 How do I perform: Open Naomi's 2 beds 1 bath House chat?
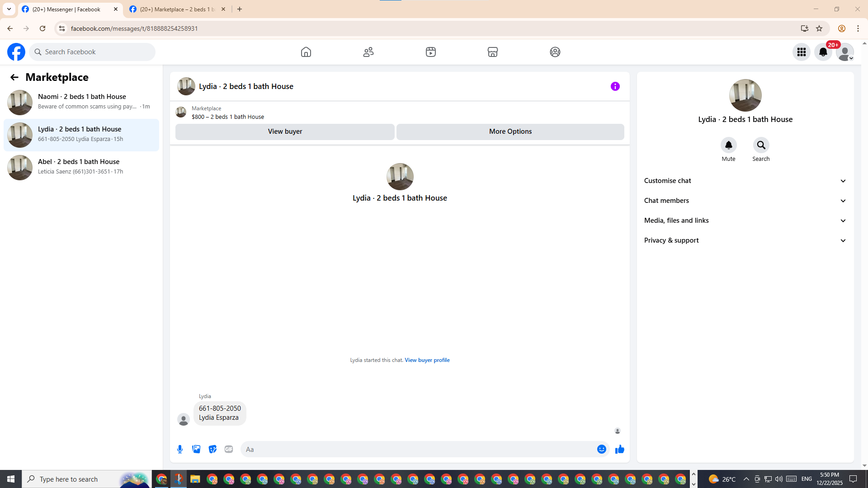[81, 102]
